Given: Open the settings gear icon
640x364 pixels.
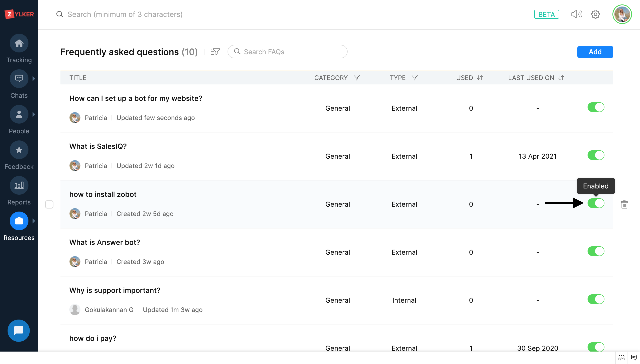Looking at the screenshot, I should (x=596, y=14).
